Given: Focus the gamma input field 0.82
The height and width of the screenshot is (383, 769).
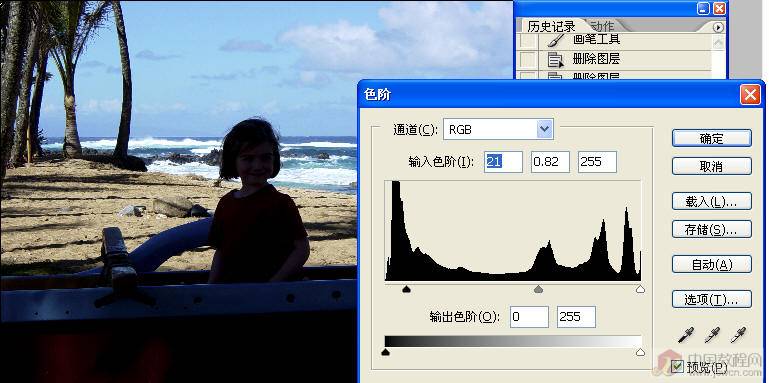Looking at the screenshot, I should coord(550,162).
